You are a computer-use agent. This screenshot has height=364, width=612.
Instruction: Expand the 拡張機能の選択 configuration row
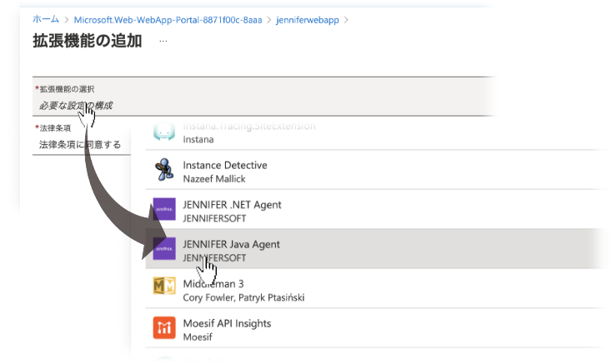[267, 97]
